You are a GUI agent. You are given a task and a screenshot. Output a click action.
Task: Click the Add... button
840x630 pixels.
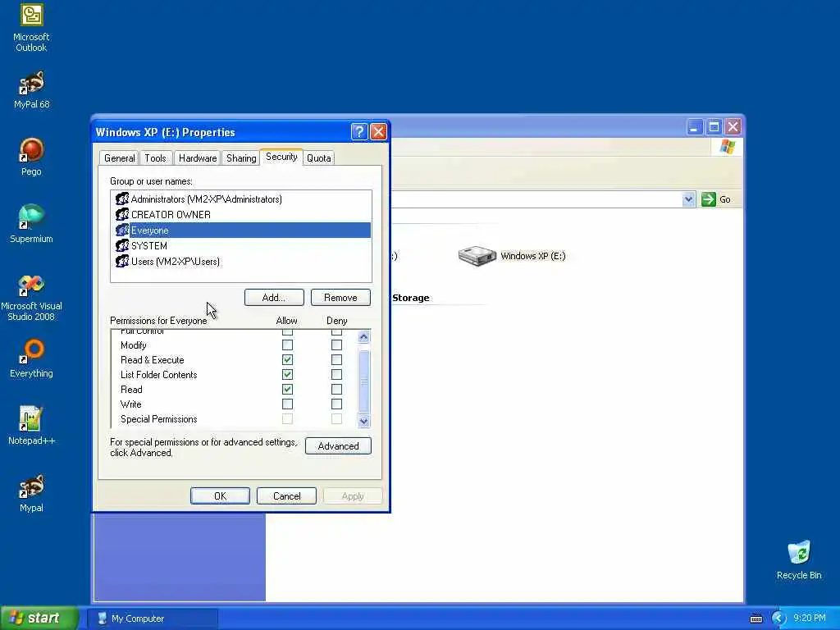[274, 297]
